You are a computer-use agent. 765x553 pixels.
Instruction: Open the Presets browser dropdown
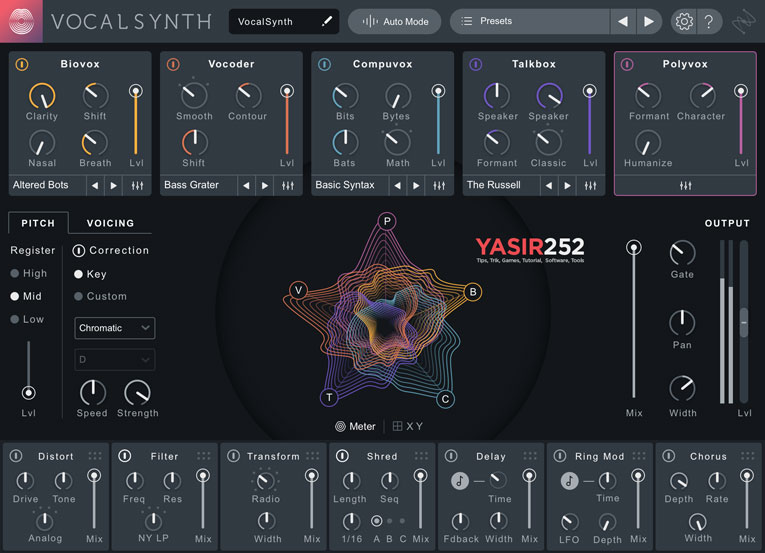pyautogui.click(x=530, y=21)
